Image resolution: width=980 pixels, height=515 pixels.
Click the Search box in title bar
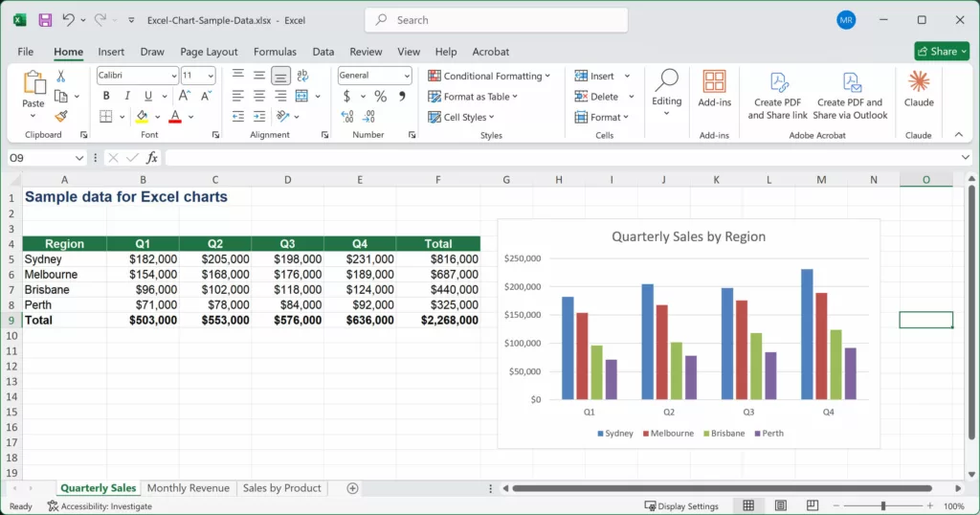tap(497, 20)
